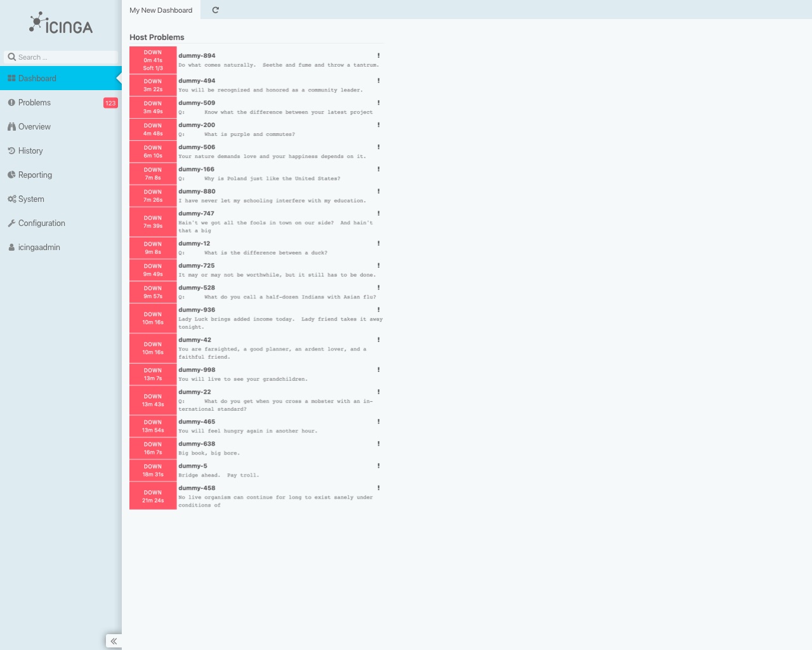The height and width of the screenshot is (650, 812).
Task: Open System settings gear icon
Action: [11, 199]
